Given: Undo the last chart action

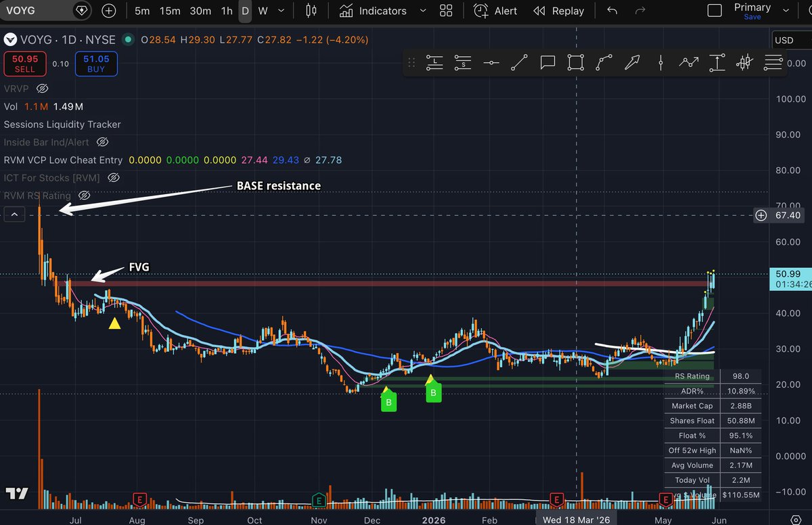Looking at the screenshot, I should pos(612,11).
